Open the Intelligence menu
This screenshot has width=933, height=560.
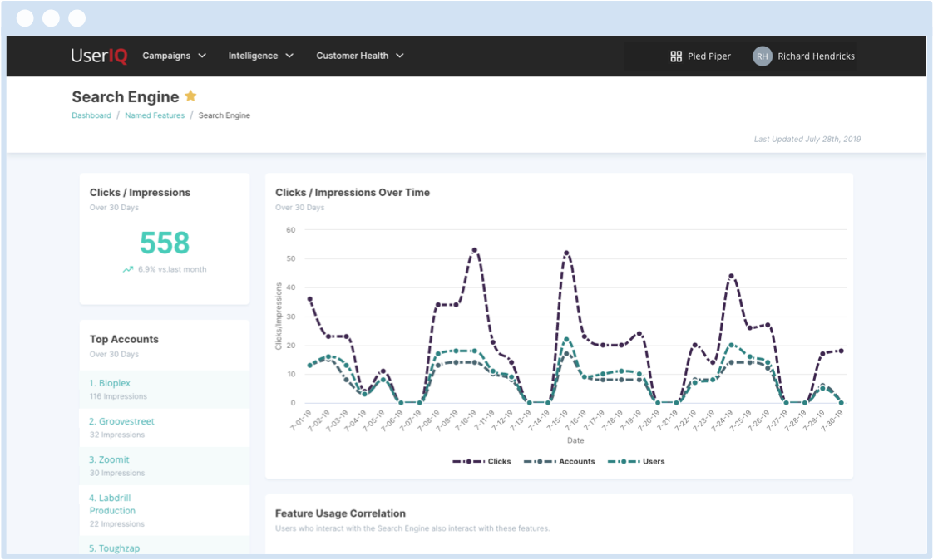[x=254, y=56]
